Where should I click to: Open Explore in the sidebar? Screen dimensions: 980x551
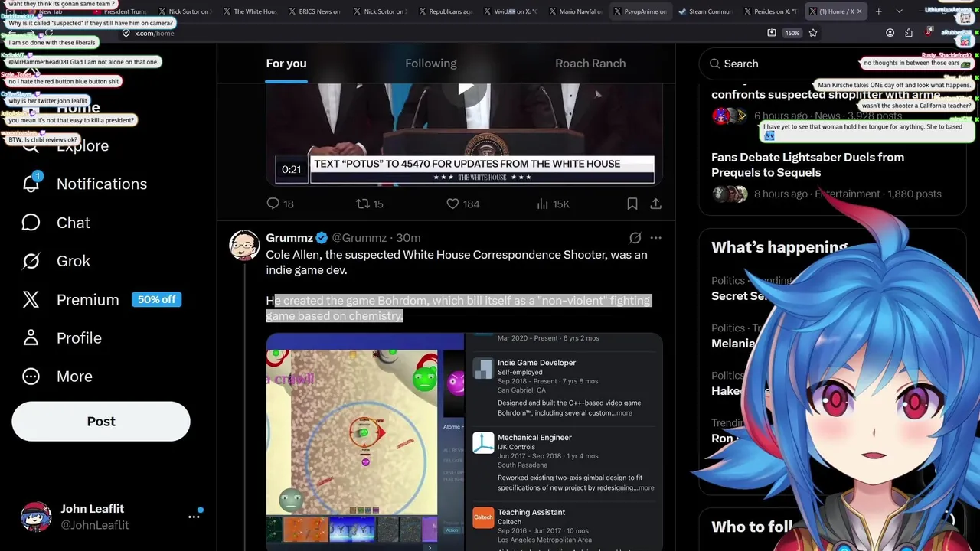(83, 146)
